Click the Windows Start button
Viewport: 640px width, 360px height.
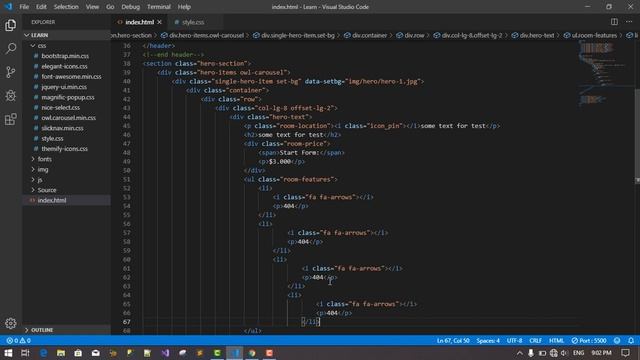tap(8, 353)
